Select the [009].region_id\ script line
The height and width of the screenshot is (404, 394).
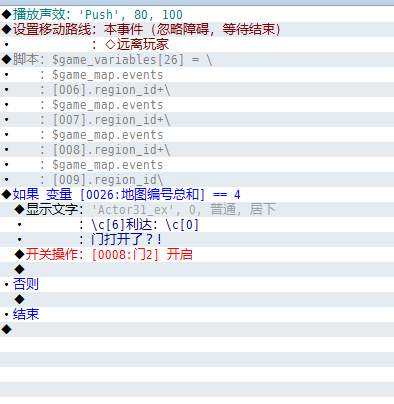[x=197, y=179]
